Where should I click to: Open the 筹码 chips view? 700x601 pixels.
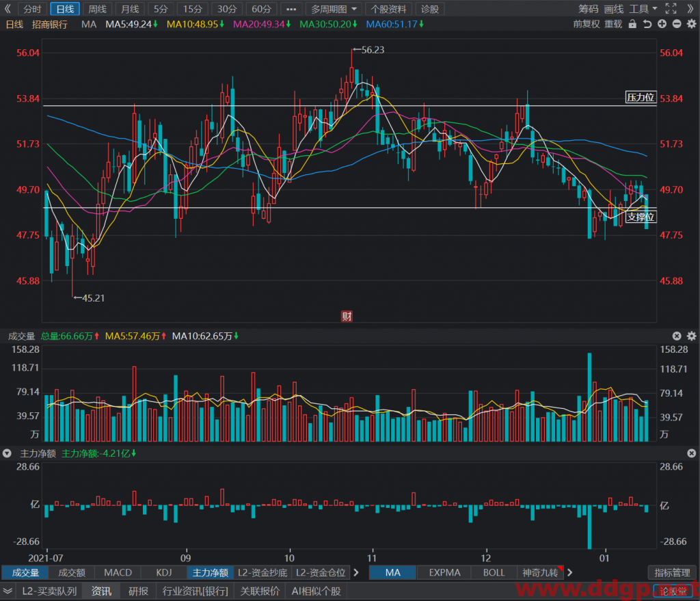pyautogui.click(x=588, y=9)
